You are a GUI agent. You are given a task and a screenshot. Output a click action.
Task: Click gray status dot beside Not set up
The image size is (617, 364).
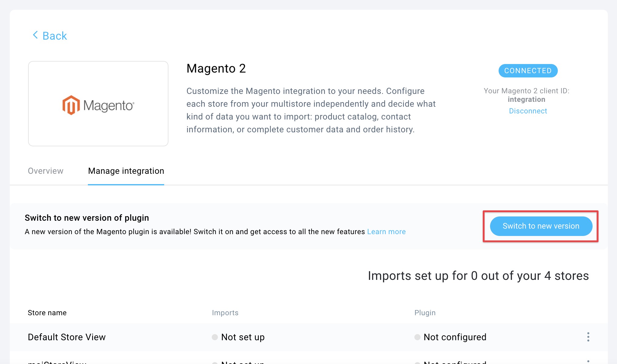click(215, 337)
